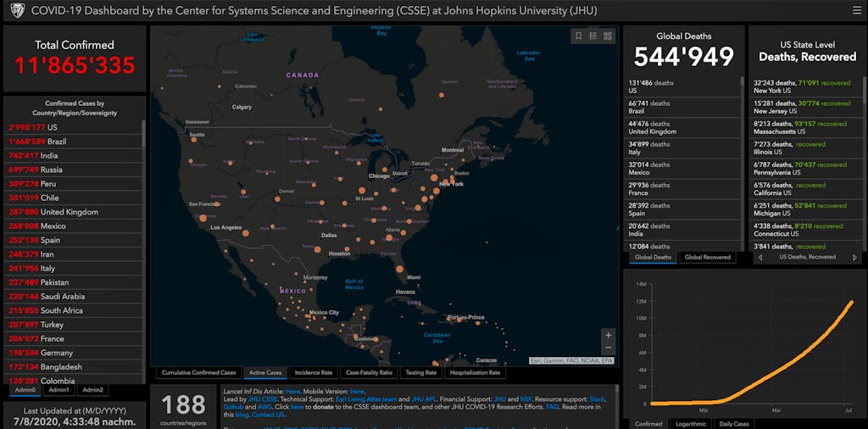The width and height of the screenshot is (868, 429).
Task: Switch to the Global Recovered tab
Action: pos(707,257)
